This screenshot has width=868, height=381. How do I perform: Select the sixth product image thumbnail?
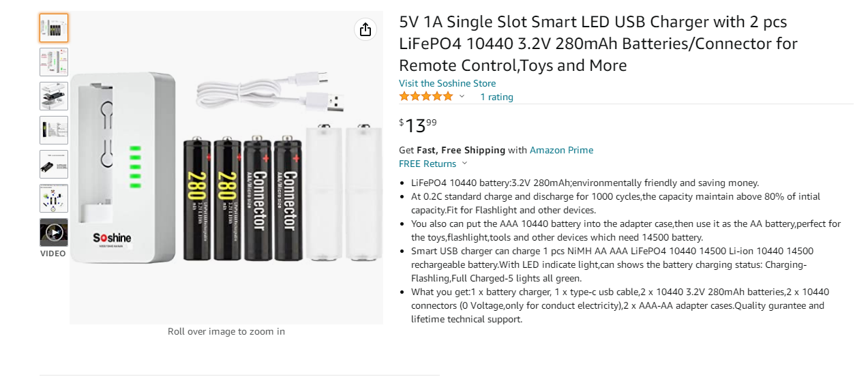coord(54,198)
